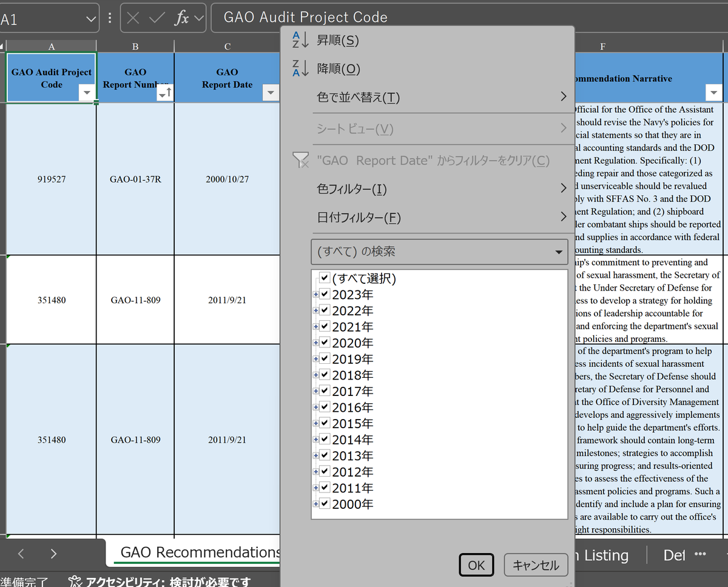728x587 pixels.
Task: Expand the 2016年 tree node
Action: point(315,407)
